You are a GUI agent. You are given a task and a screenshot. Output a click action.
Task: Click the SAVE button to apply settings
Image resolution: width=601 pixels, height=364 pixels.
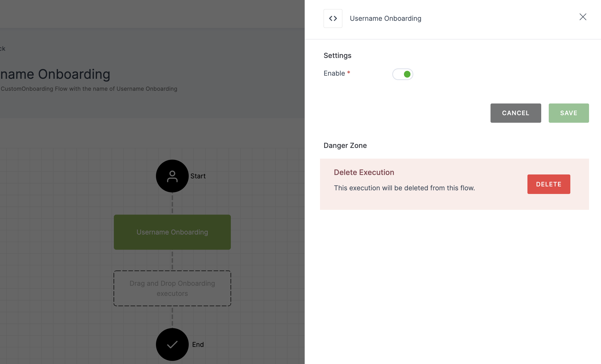click(x=568, y=113)
